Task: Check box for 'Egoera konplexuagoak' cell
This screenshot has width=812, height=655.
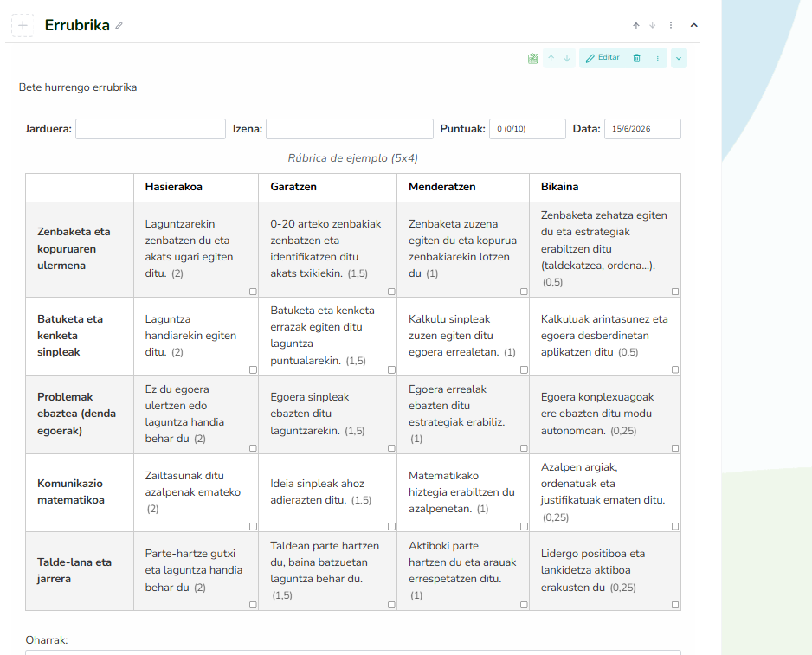Action: (674, 448)
